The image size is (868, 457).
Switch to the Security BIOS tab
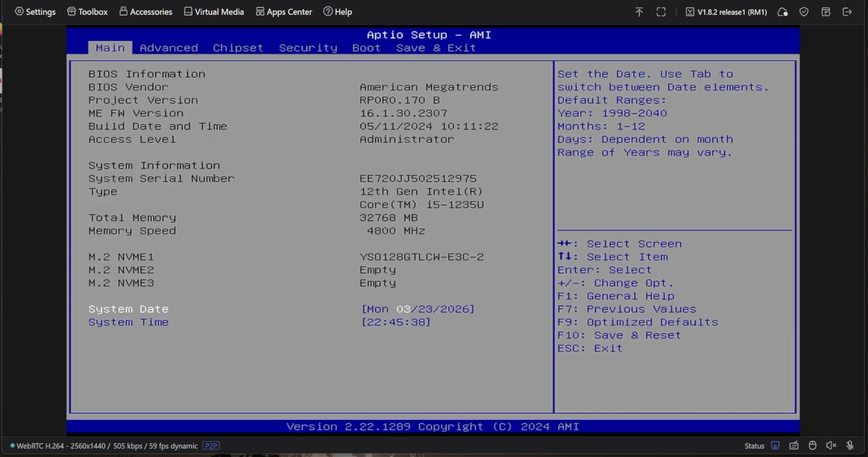click(308, 48)
